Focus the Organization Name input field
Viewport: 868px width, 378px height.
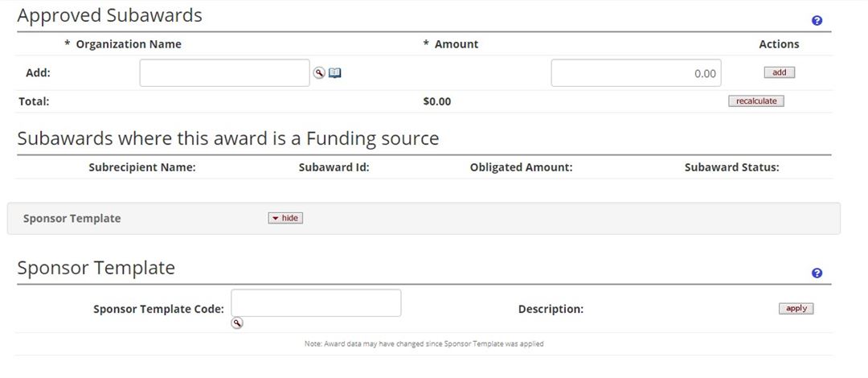225,73
